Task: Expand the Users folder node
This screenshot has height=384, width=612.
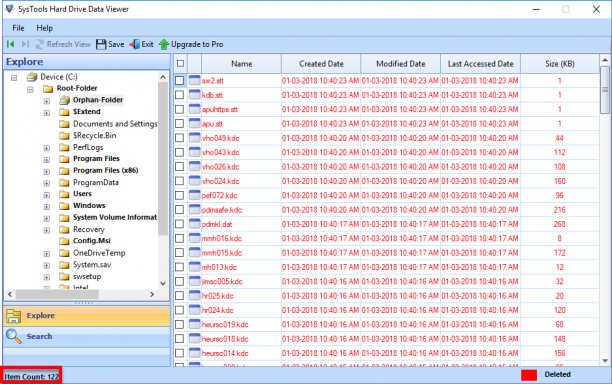Action: [46, 195]
